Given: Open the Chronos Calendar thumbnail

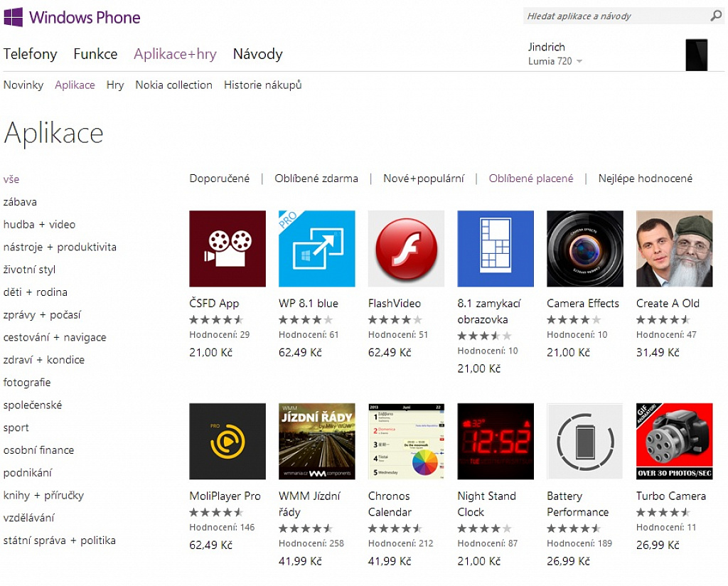Looking at the screenshot, I should coord(406,441).
